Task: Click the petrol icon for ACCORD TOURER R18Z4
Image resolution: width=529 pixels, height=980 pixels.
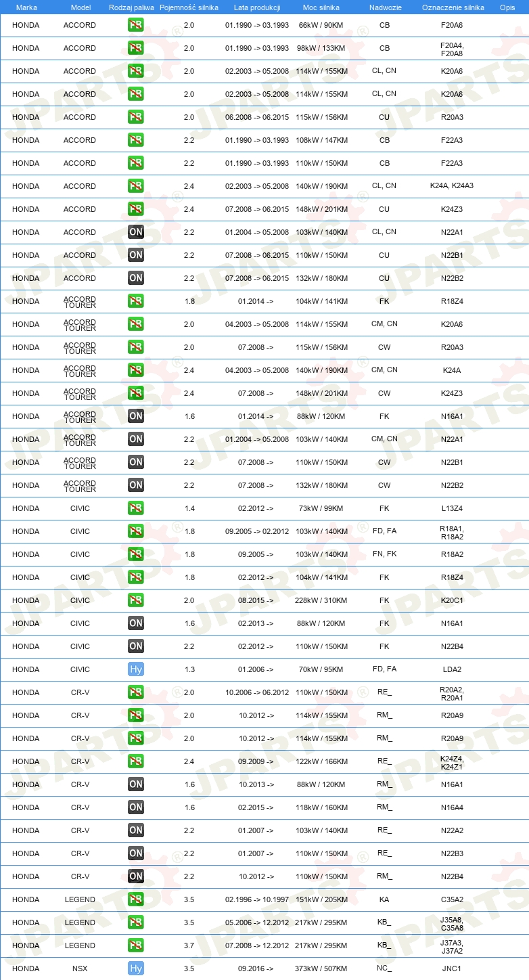Action: (136, 301)
